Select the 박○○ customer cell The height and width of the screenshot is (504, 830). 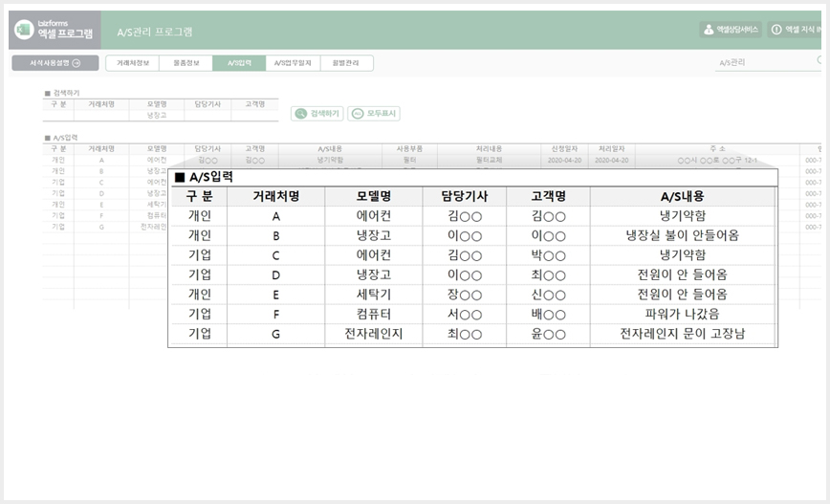coord(549,255)
